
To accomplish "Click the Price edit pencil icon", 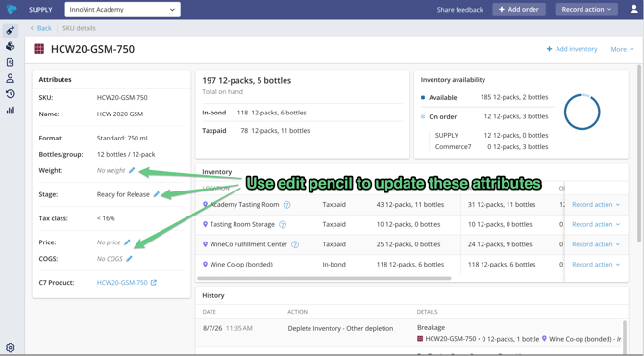I will pos(127,242).
